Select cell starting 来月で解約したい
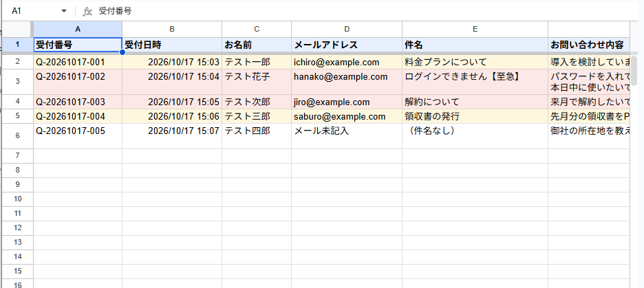 [x=588, y=102]
